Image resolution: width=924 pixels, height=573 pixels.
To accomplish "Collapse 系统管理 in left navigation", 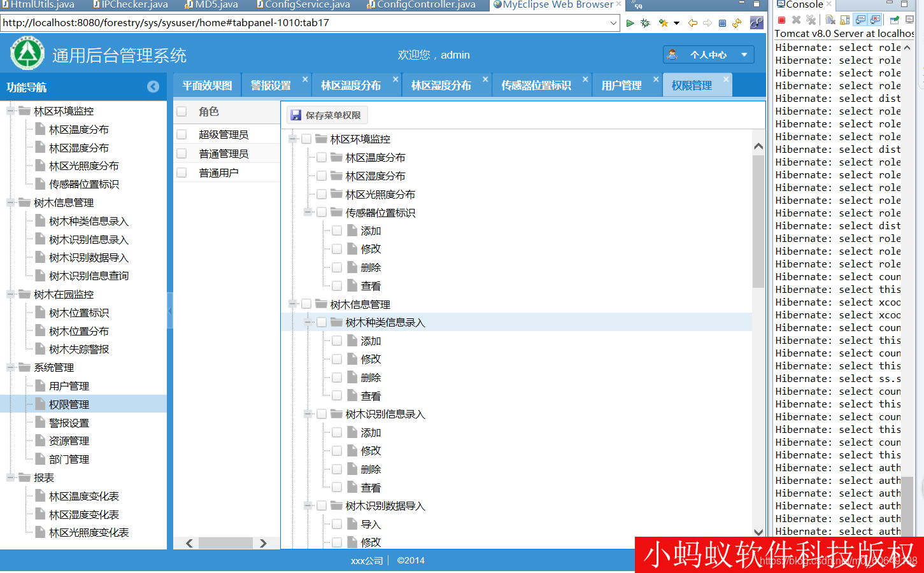I will click(x=11, y=367).
